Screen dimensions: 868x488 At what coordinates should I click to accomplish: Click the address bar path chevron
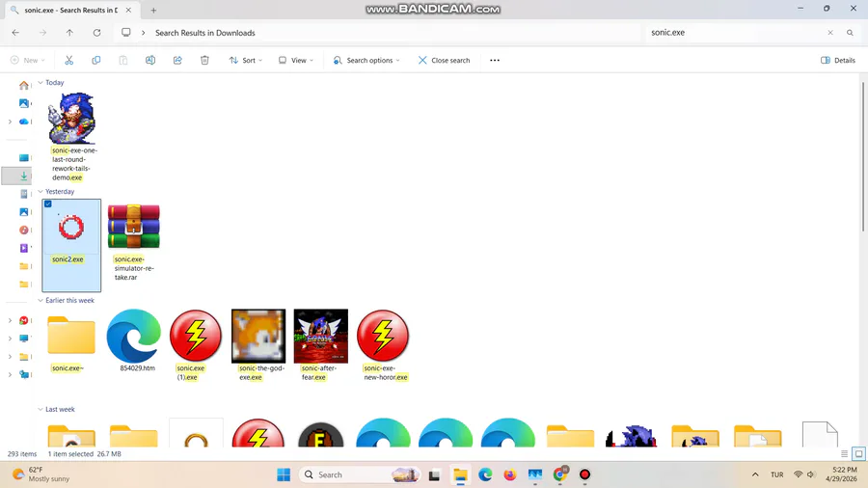click(144, 33)
